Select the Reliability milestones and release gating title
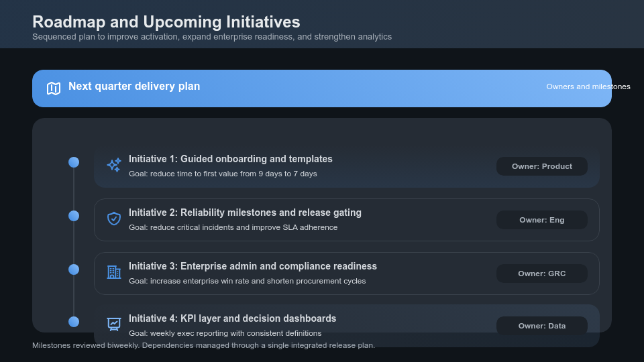The image size is (644, 362). coord(245,213)
